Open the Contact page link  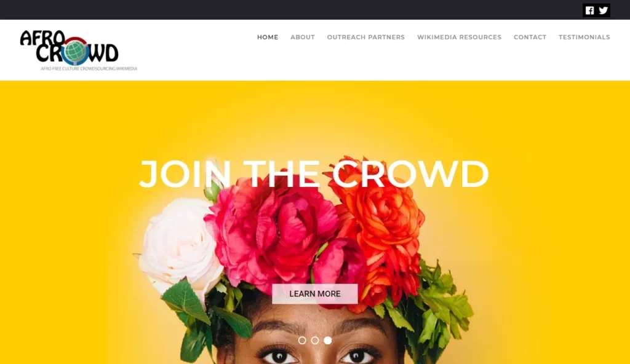(x=530, y=37)
